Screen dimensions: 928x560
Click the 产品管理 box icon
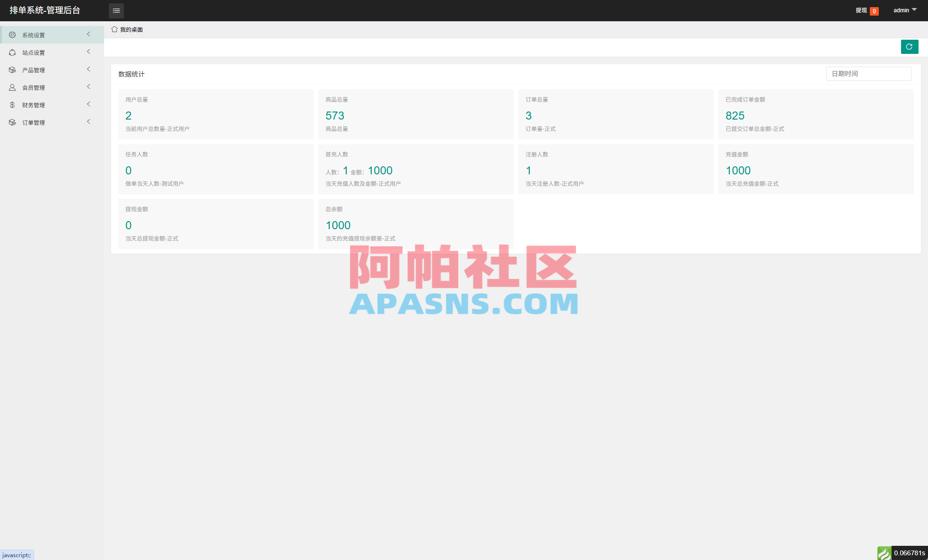12,69
